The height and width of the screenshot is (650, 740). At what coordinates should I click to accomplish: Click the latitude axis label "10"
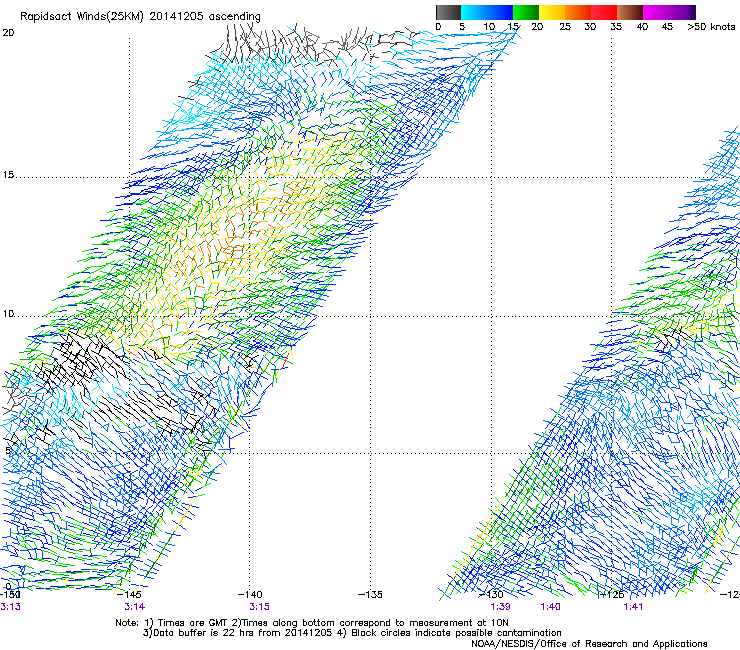coord(8,314)
